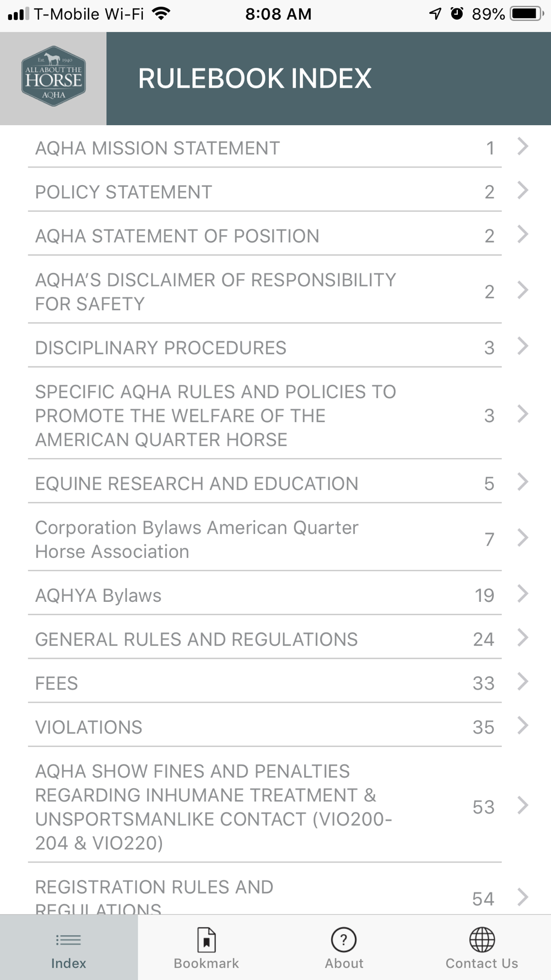Open the Policy Statement entry
This screenshot has width=551, height=980.
coord(124,192)
